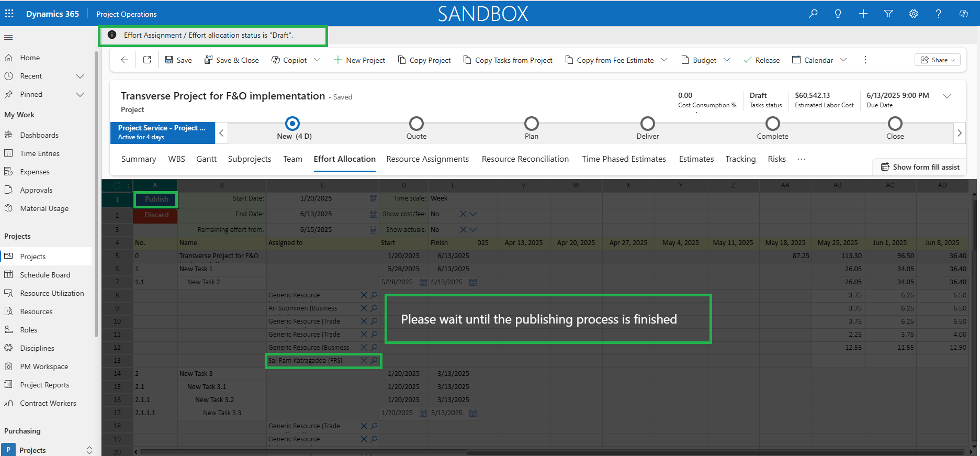
Task: Go back using the arrow button
Action: (x=124, y=60)
